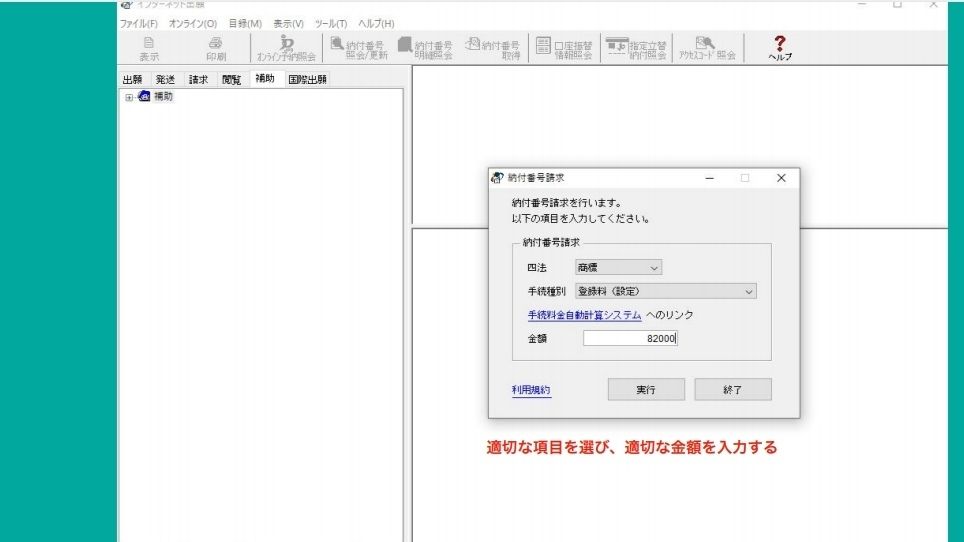Open the オンライン(O) menu

tap(192, 23)
